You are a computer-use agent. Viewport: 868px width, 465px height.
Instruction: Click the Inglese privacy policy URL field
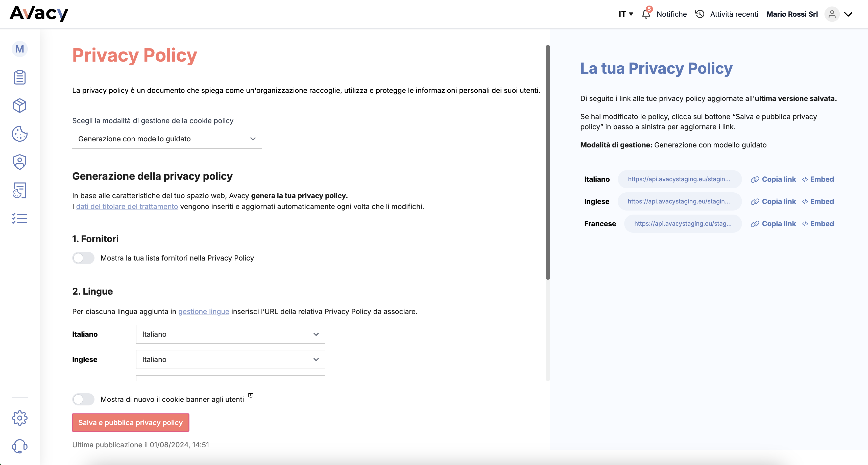click(679, 202)
